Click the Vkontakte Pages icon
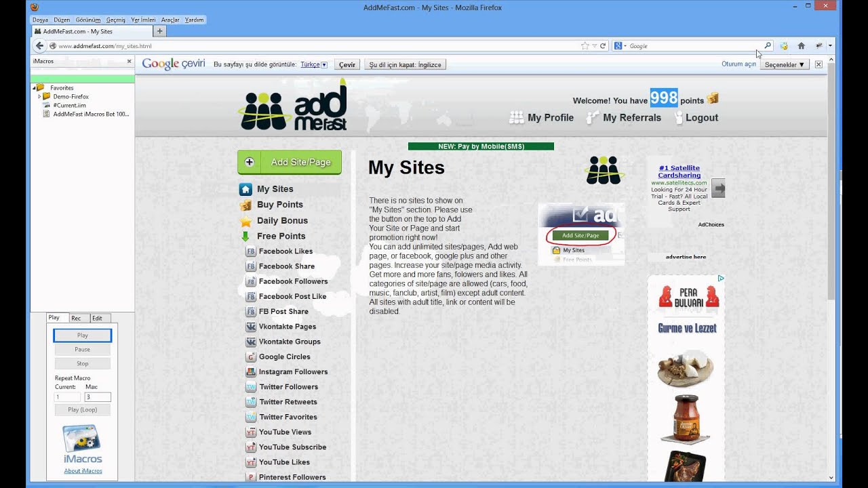868x488 pixels. click(x=251, y=327)
